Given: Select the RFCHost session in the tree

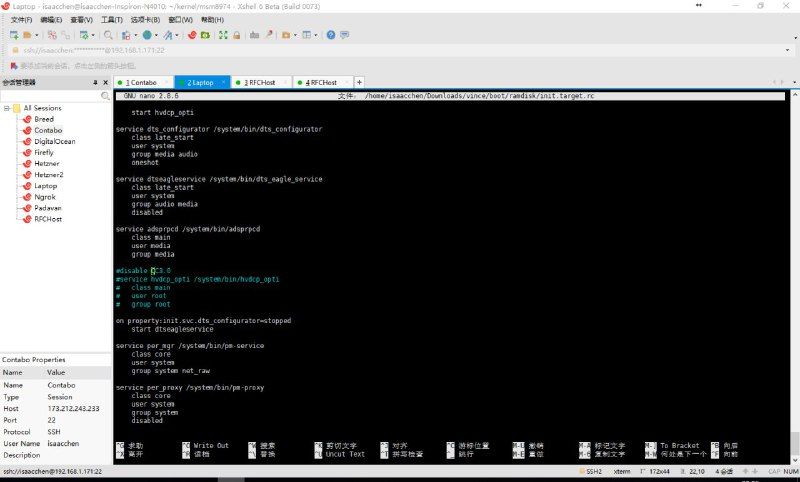Looking at the screenshot, I should pos(48,219).
